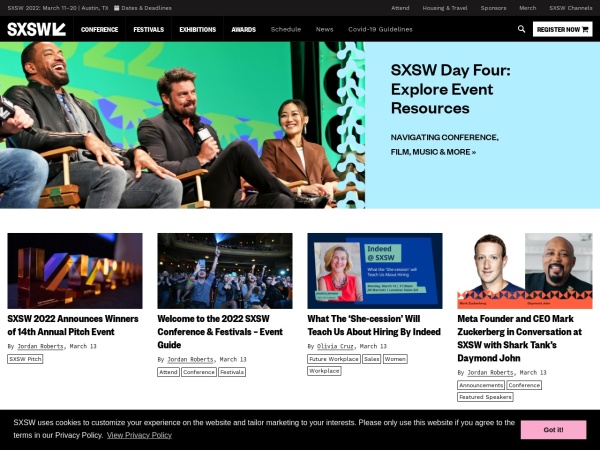
Task: Open SXSW Day Four headline
Action: tap(450, 89)
